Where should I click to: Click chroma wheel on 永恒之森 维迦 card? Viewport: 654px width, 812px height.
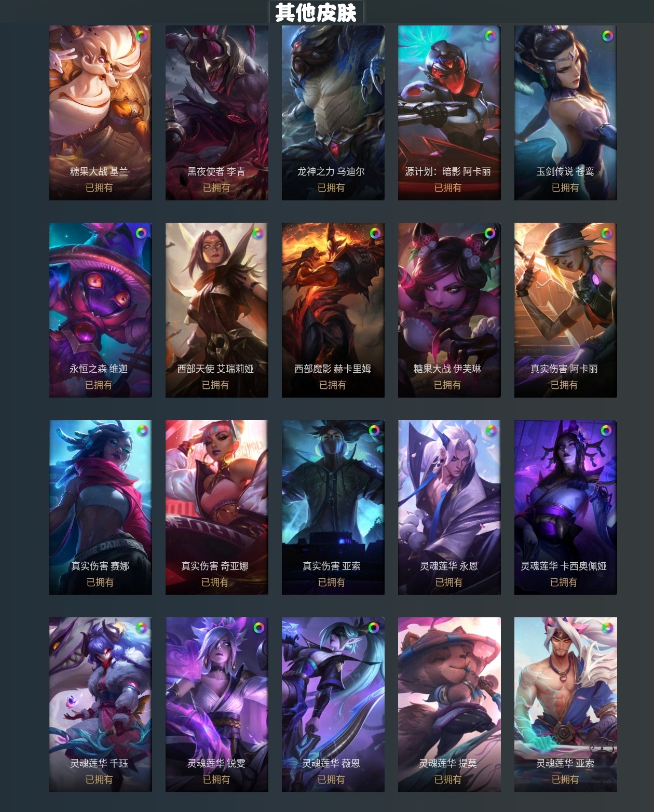tap(141, 233)
